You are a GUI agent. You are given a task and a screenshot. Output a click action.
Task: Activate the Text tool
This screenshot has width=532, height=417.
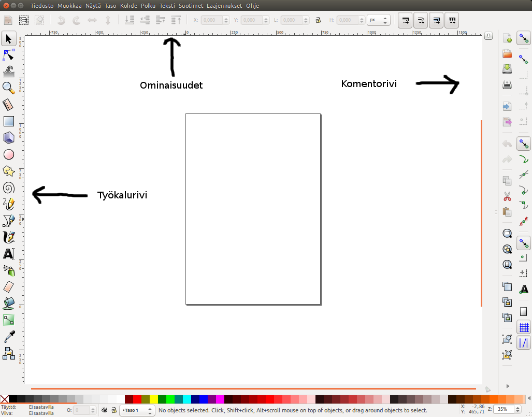[x=8, y=254]
